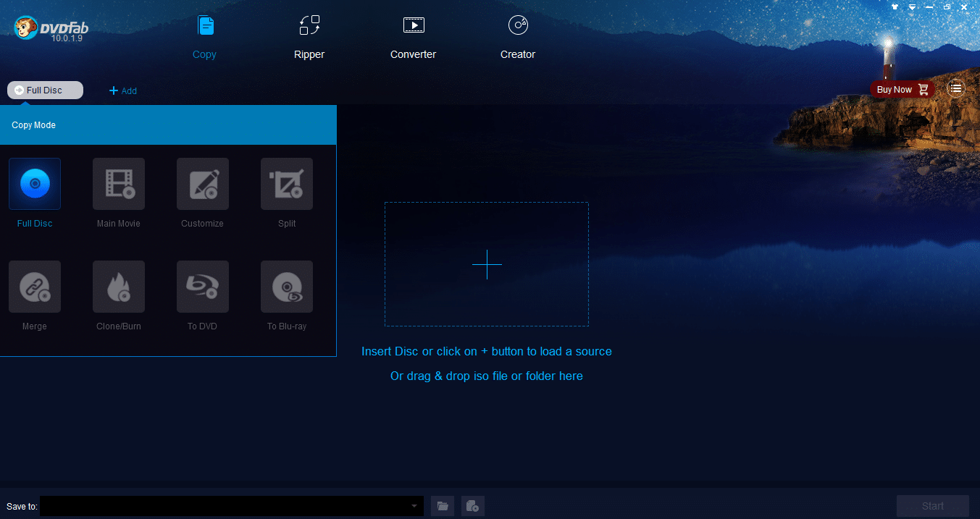
Task: Open the skin changer shirt icon
Action: [x=893, y=7]
